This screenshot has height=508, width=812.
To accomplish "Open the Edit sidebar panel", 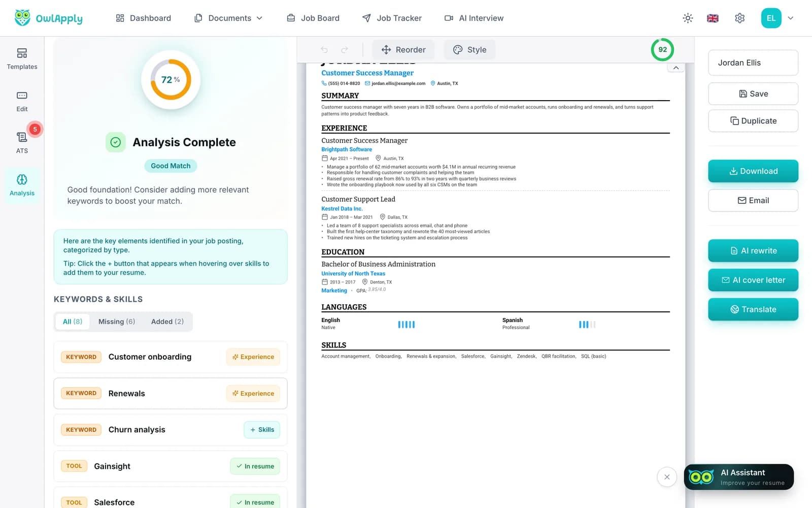I will (x=22, y=102).
